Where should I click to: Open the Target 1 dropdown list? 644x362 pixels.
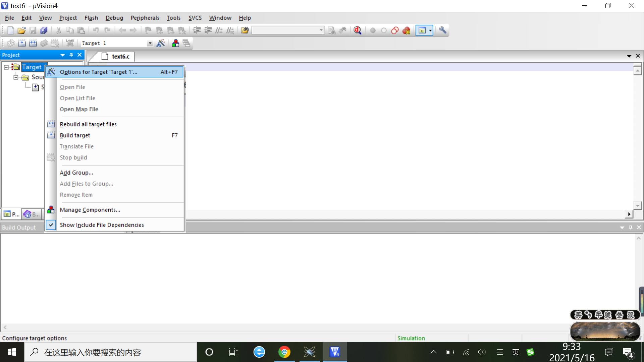point(150,44)
